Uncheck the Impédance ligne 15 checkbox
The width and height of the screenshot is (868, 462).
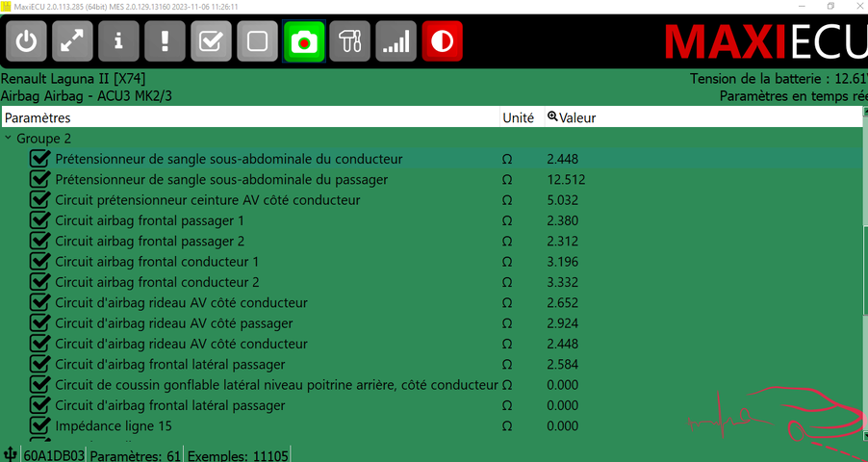coord(39,425)
